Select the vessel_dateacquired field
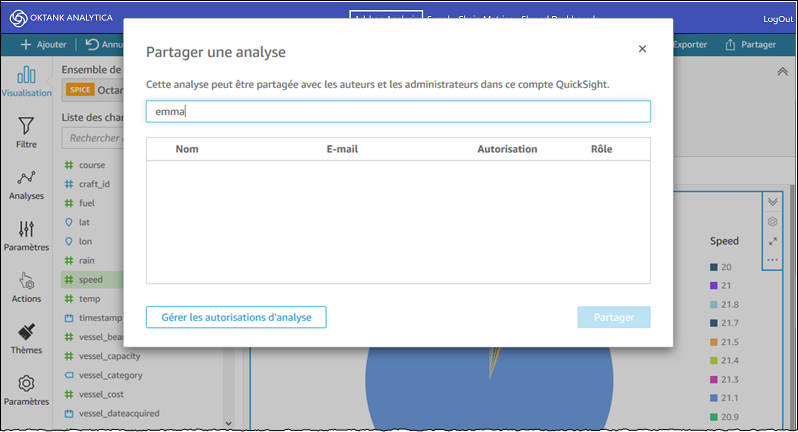This screenshot has width=798, height=432. click(119, 414)
